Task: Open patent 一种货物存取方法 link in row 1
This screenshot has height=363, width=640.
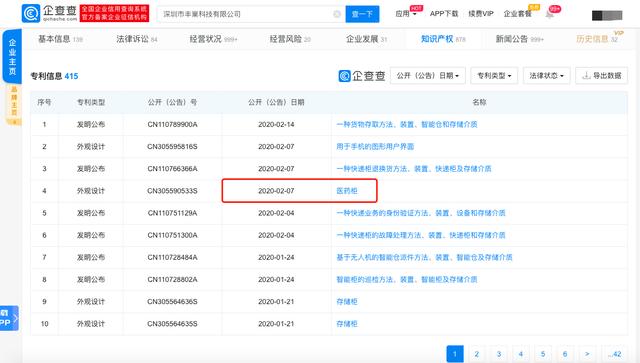Action: tap(407, 124)
